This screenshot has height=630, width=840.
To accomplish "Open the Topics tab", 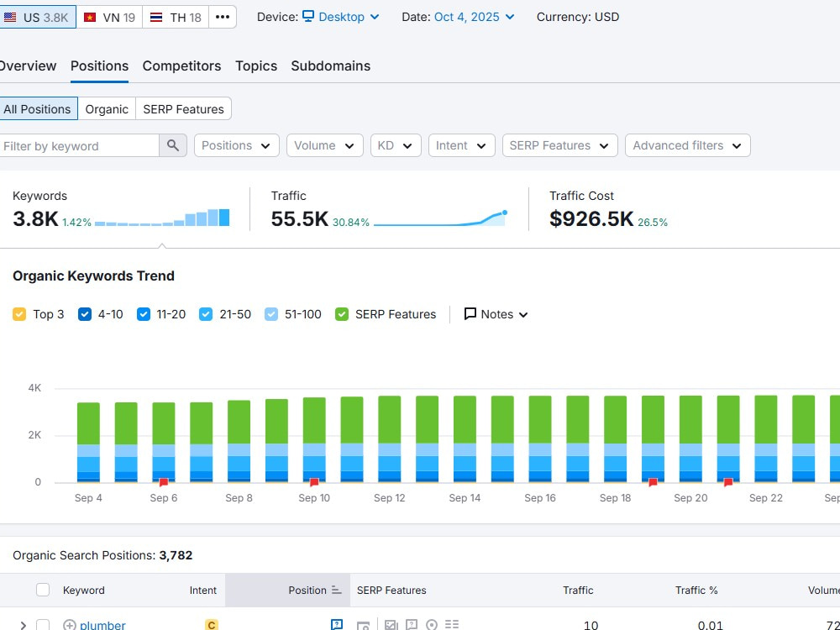I will point(256,66).
